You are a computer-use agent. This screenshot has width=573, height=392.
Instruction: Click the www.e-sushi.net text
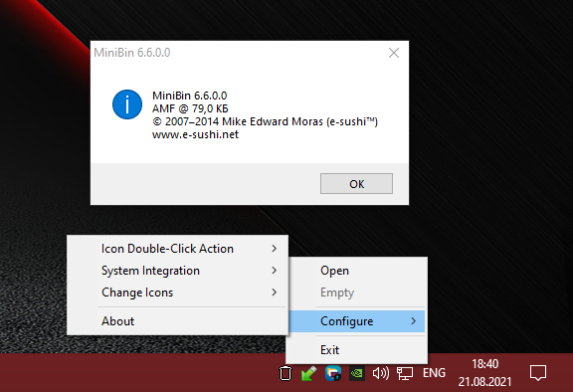click(x=196, y=134)
